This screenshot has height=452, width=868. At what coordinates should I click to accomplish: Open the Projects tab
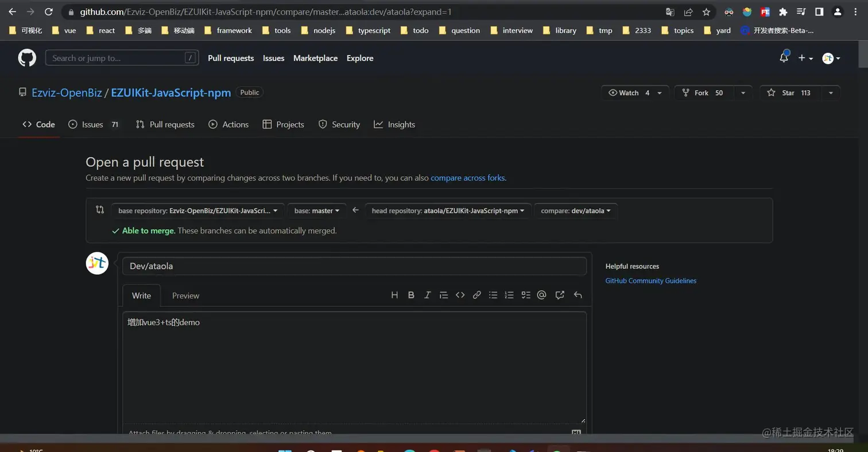click(283, 124)
